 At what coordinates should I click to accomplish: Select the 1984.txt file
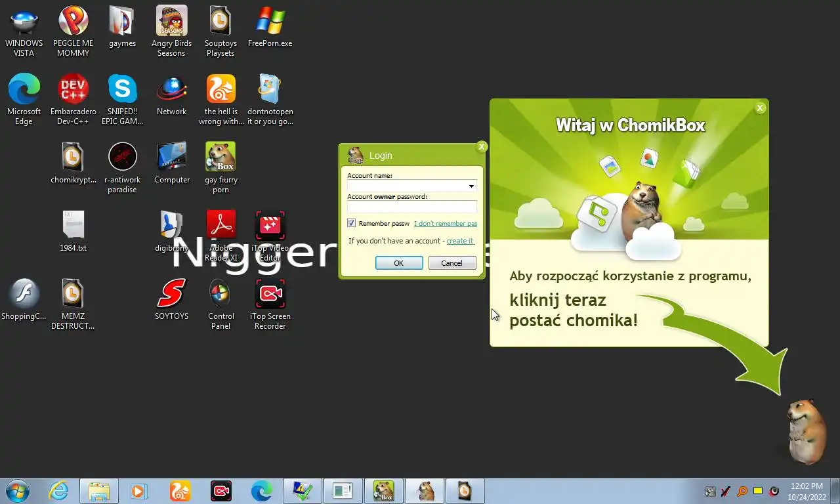[x=73, y=232]
